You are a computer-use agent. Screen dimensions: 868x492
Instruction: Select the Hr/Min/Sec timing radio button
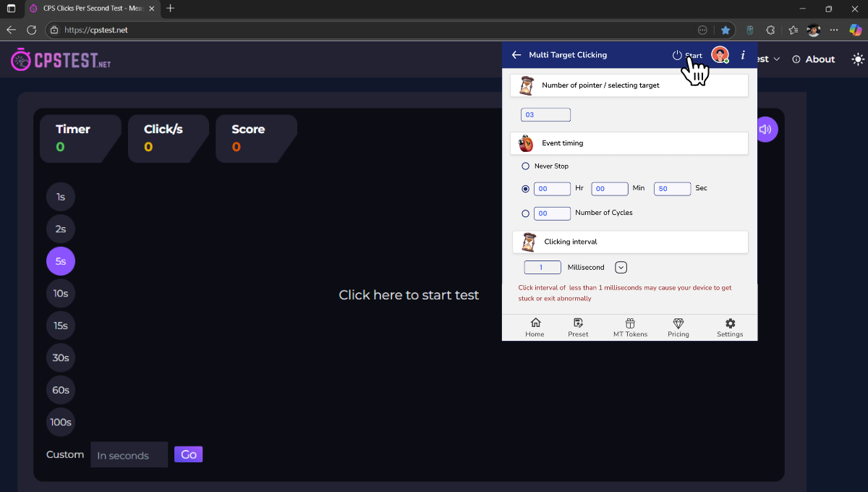(526, 189)
